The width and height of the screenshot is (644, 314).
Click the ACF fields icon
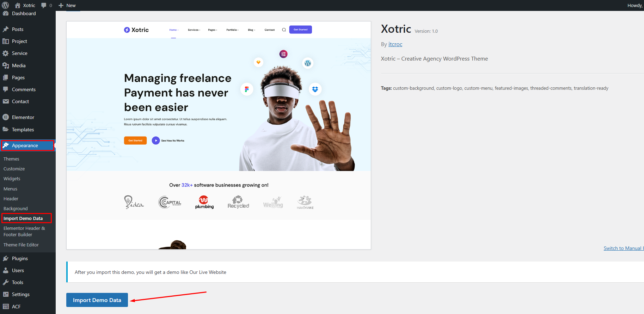coord(6,307)
